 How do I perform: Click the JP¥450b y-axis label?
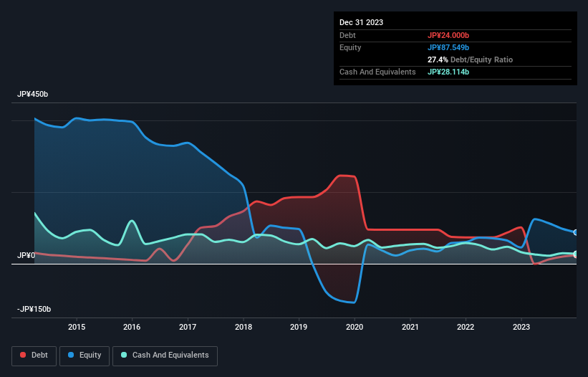33,94
